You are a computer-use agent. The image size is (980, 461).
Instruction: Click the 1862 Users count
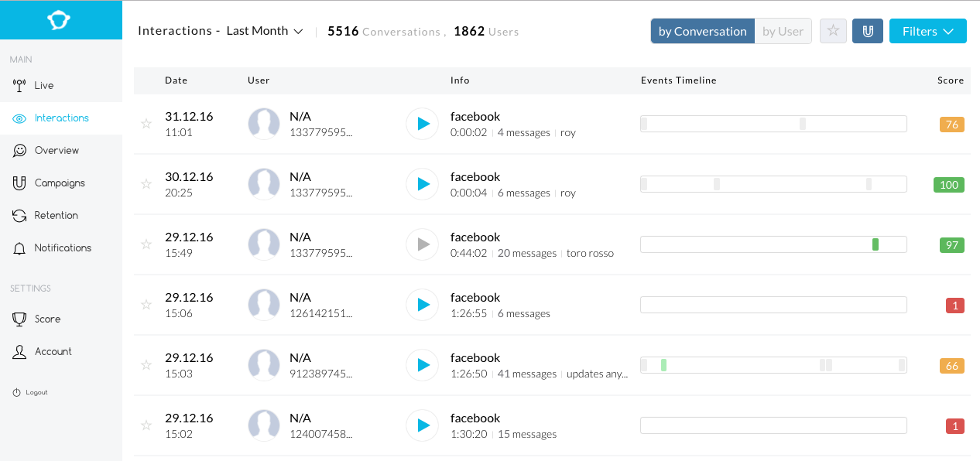click(x=486, y=32)
